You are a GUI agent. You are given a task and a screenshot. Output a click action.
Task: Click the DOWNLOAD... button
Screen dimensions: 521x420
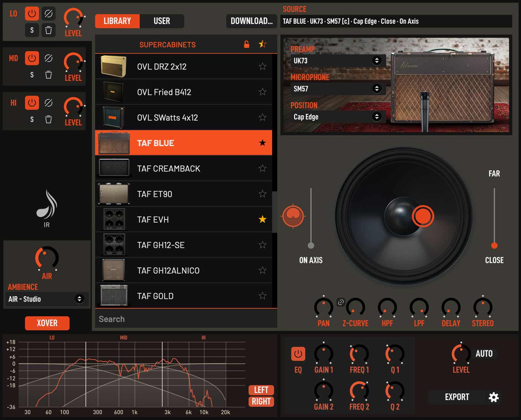[x=252, y=21]
